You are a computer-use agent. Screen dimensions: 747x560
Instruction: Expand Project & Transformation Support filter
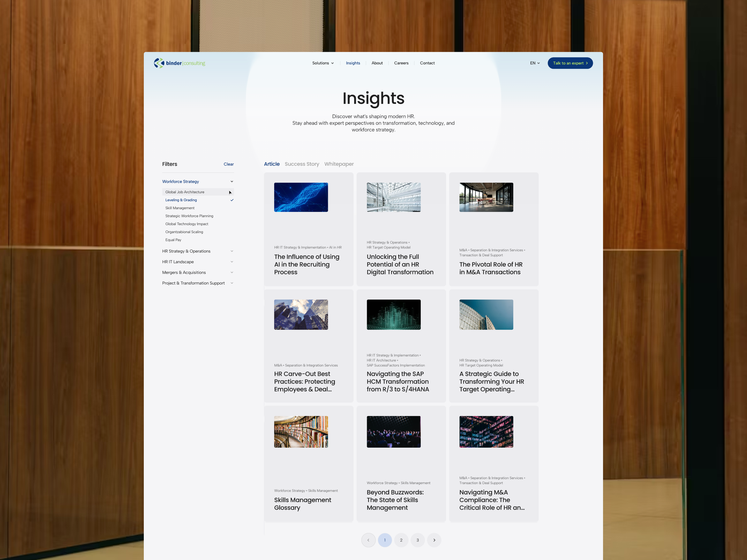pyautogui.click(x=198, y=283)
